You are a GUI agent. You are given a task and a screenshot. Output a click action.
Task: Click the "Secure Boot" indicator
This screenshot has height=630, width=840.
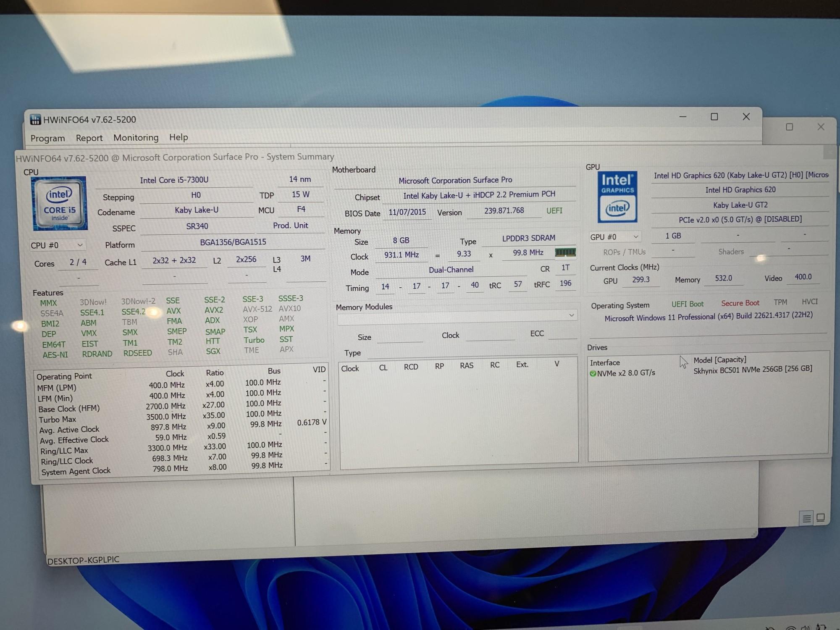(740, 303)
